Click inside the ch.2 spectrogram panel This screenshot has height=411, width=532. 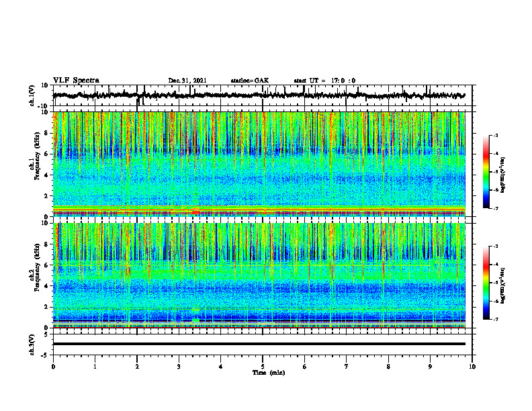(x=259, y=275)
